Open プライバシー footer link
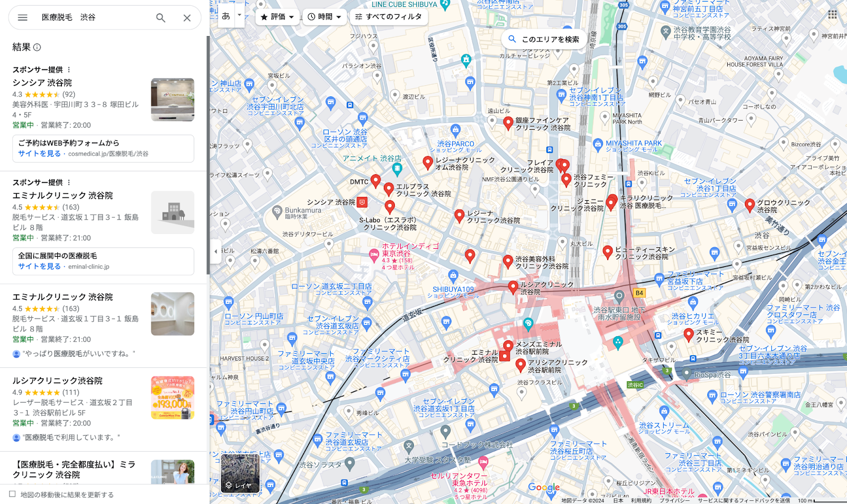847x504 pixels. click(x=674, y=500)
